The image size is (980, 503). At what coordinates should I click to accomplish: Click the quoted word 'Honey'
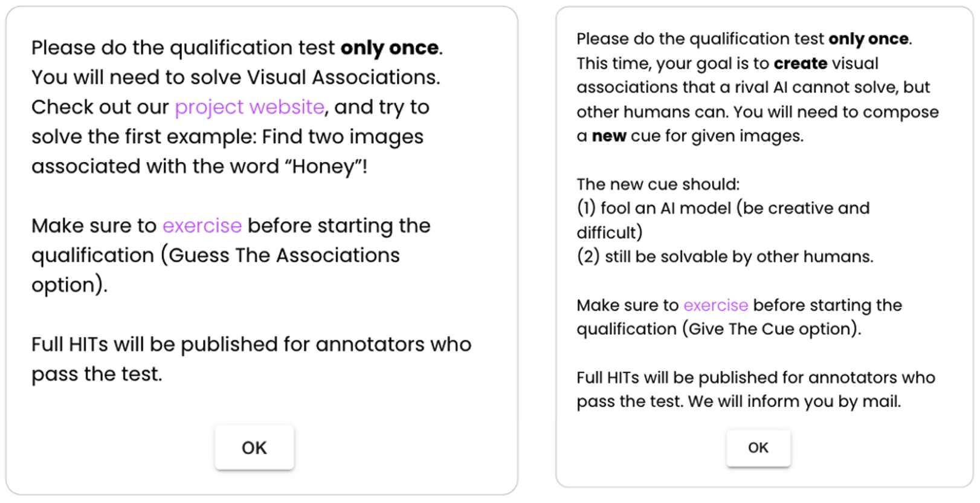[x=326, y=167]
